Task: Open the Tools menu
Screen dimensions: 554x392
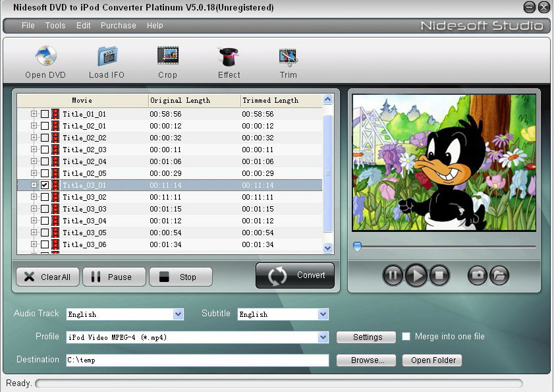Action: tap(55, 26)
